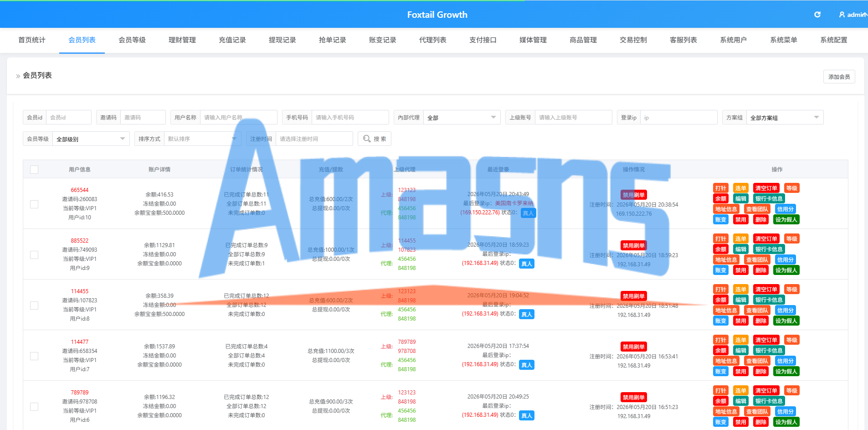Check the row for user 789789

[x=34, y=407]
